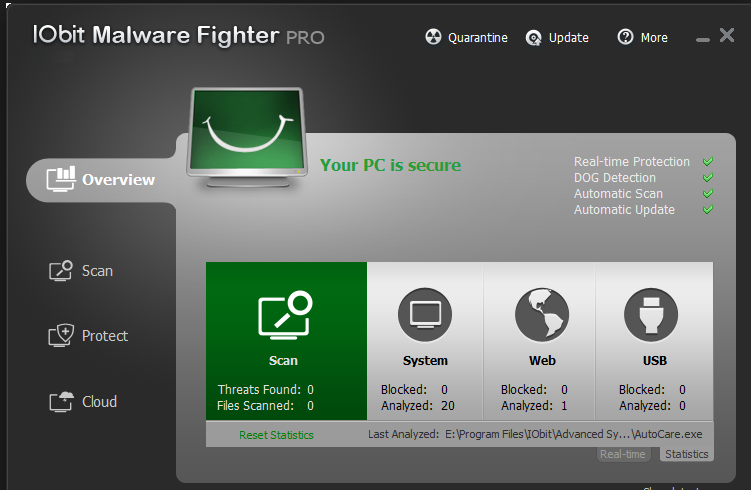Click Web "Analyzed: 1" value
Viewport: 751px width, 490px height.
click(534, 406)
